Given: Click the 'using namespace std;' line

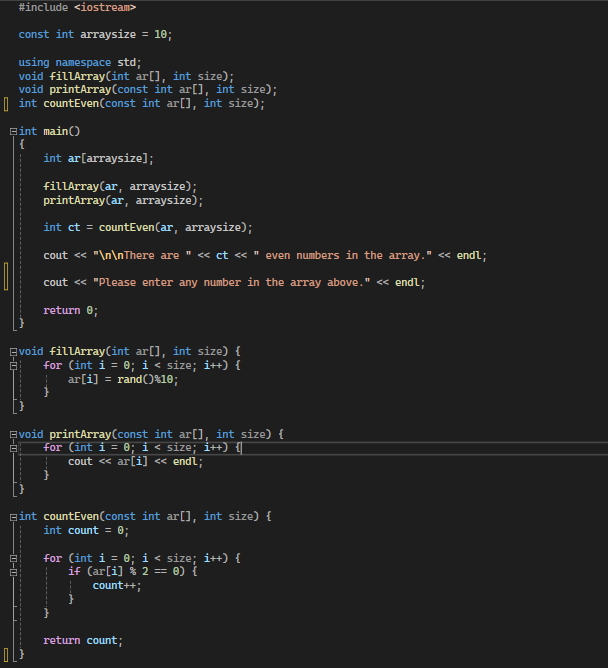Looking at the screenshot, I should coord(80,62).
